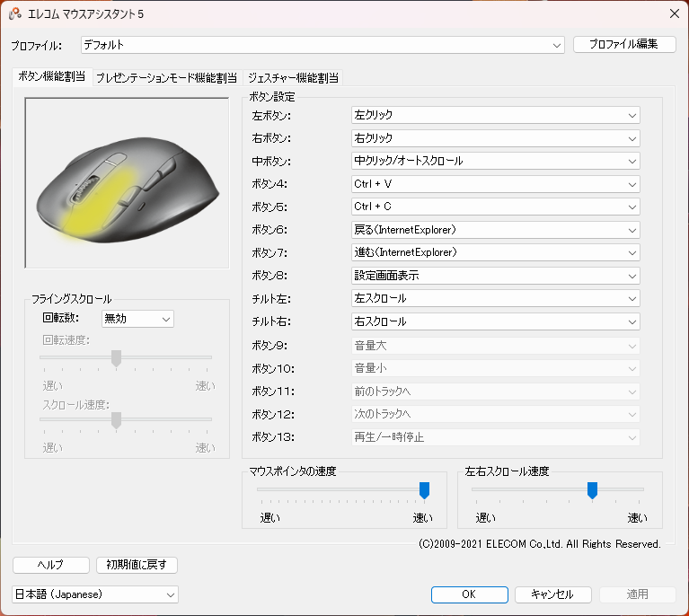
Task: Expand the ボタン8 設定画面表示 dropdown
Action: tap(495, 276)
